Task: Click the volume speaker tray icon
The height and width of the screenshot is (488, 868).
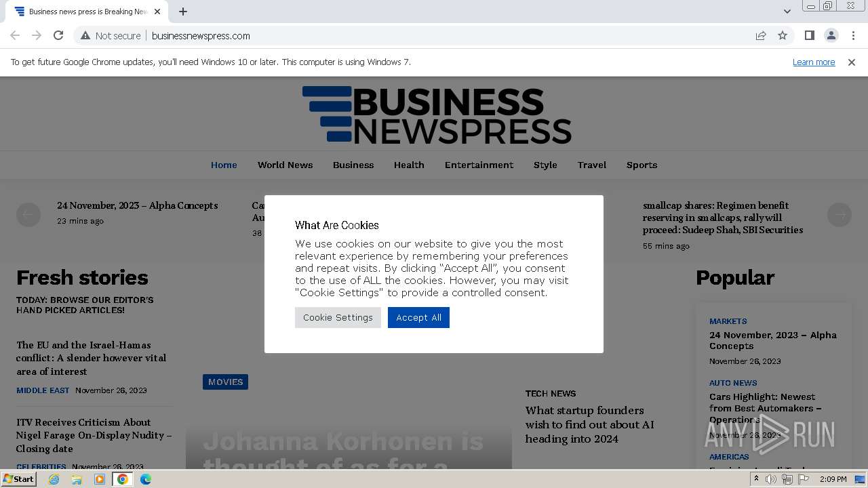Action: 771,479
